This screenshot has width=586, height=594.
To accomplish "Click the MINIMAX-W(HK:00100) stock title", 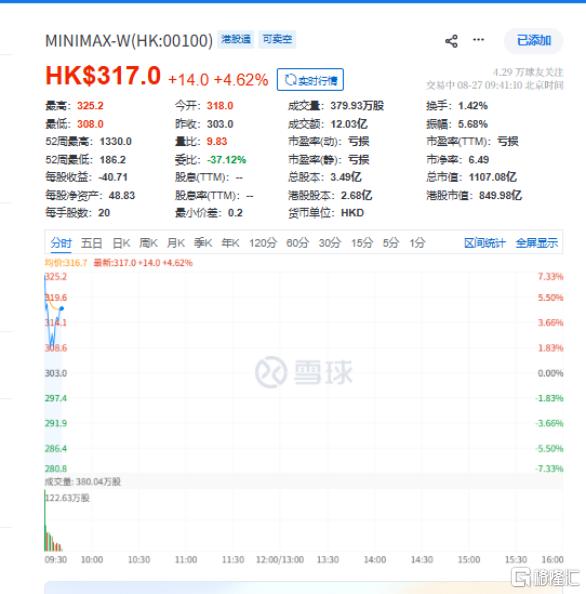I will 129,41.
